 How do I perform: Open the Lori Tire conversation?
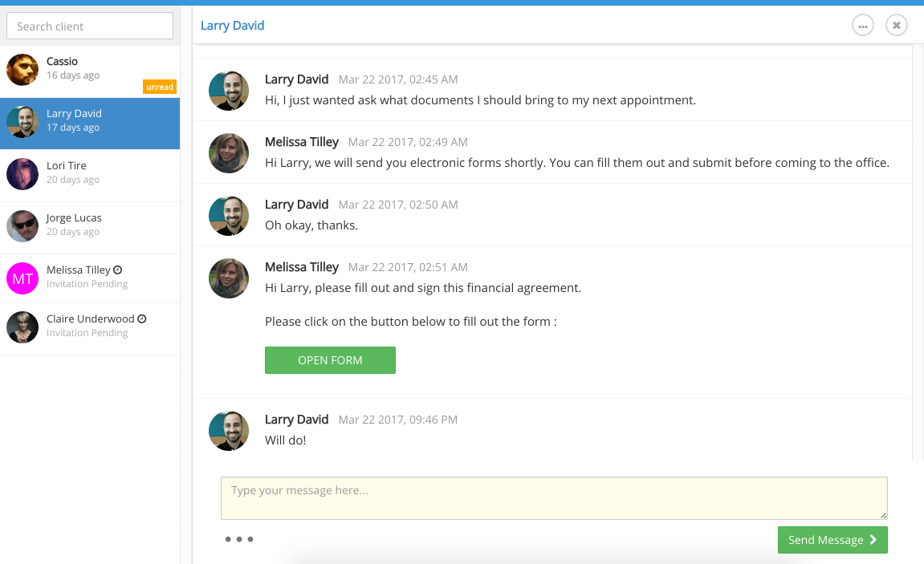(90, 174)
